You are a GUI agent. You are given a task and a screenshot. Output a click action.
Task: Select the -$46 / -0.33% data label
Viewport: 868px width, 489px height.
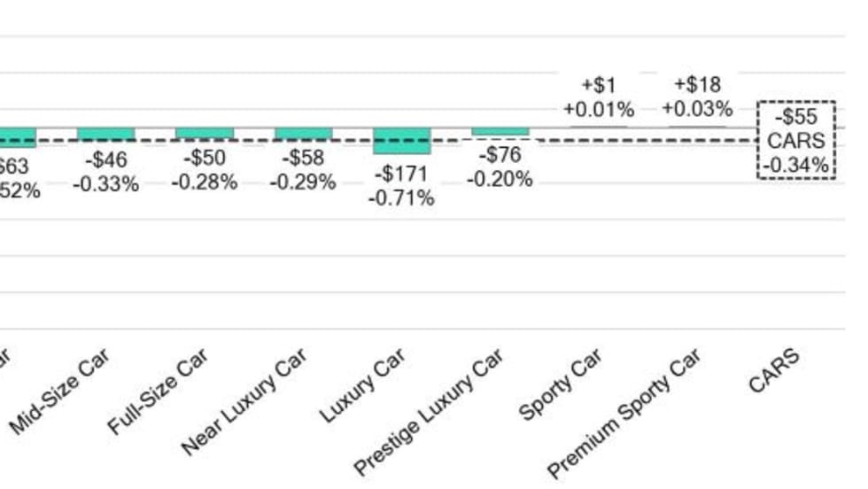(x=106, y=172)
